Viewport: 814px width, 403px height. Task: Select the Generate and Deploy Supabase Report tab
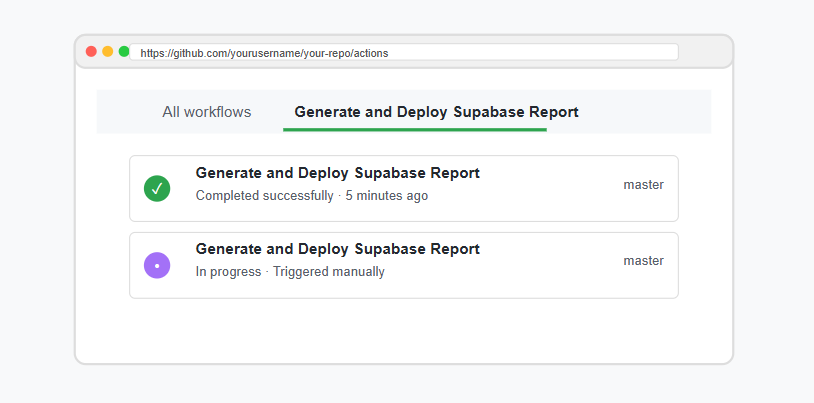coord(436,112)
